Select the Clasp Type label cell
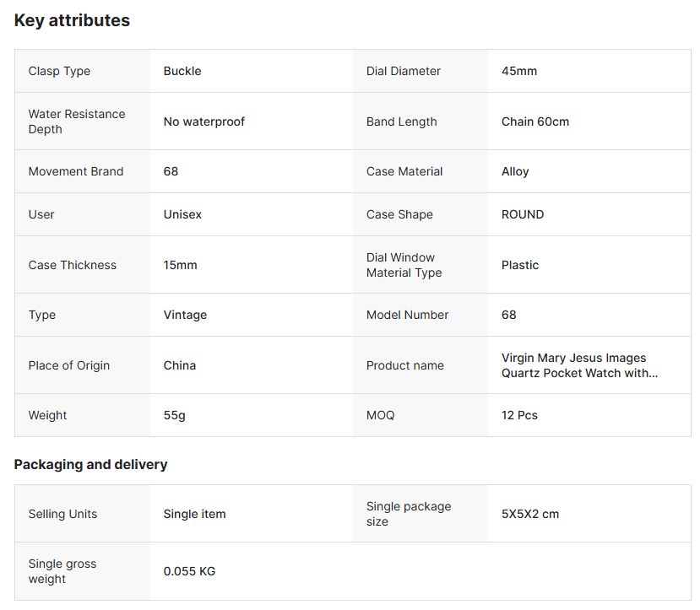700x610 pixels. tap(59, 71)
